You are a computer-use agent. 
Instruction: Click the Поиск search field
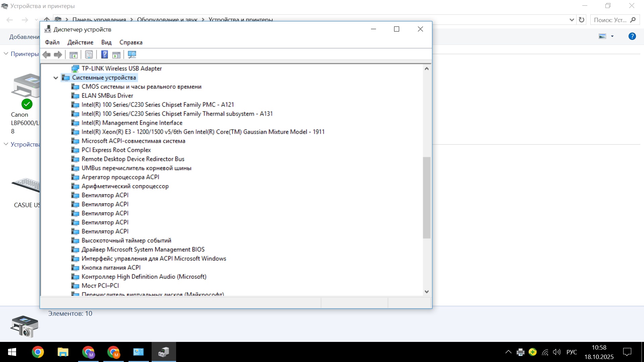(609, 20)
